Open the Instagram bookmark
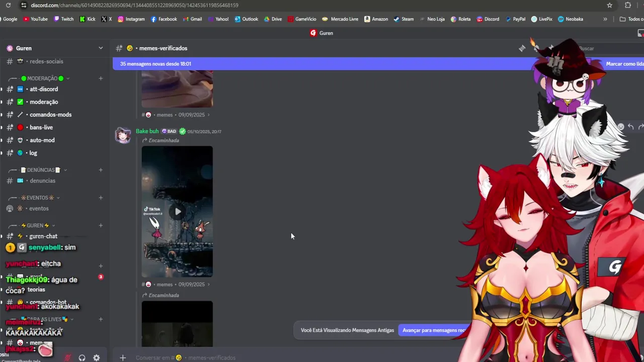This screenshot has height=362, width=644. (131, 19)
